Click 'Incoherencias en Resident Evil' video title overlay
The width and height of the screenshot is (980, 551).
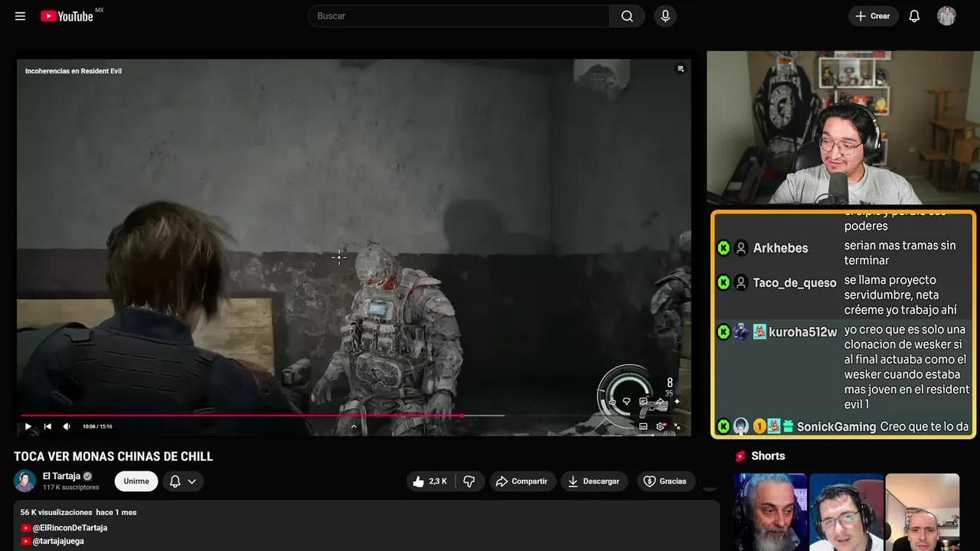tap(73, 71)
